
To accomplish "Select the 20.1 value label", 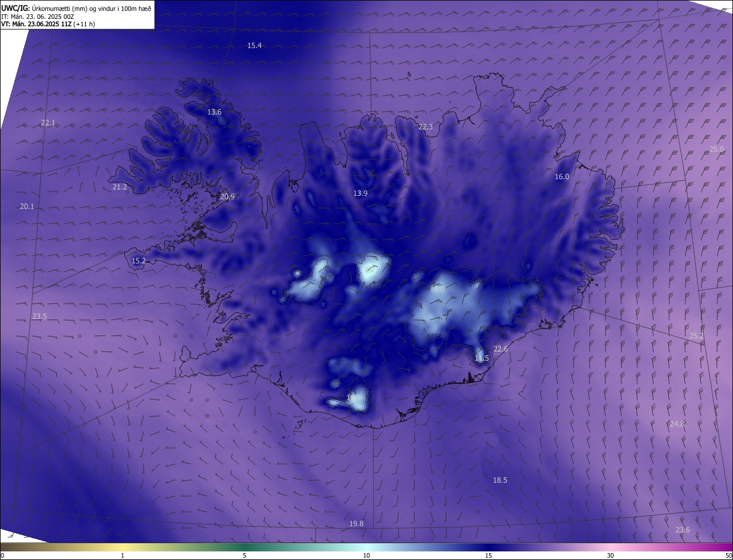I will pyautogui.click(x=27, y=206).
